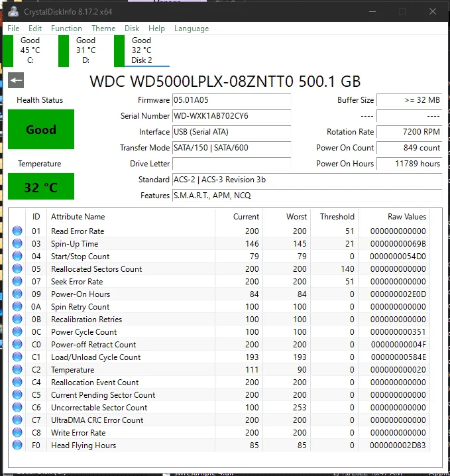Open the Disk menu
Screen dimensions: 450x476
(x=132, y=29)
